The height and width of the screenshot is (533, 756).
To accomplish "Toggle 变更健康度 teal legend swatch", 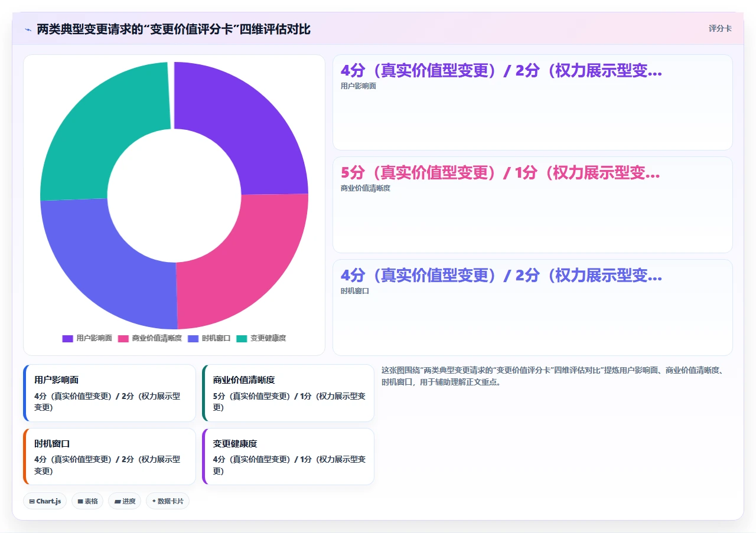I will point(242,338).
